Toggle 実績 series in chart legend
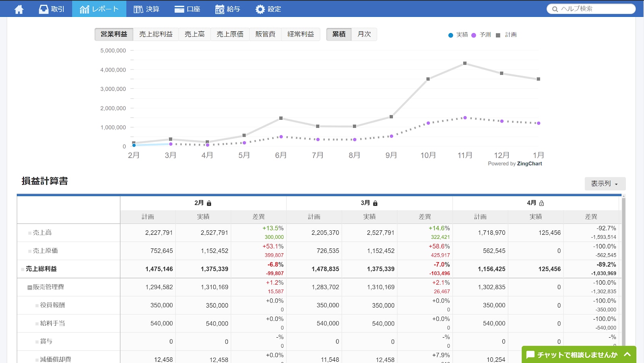 [x=458, y=35]
